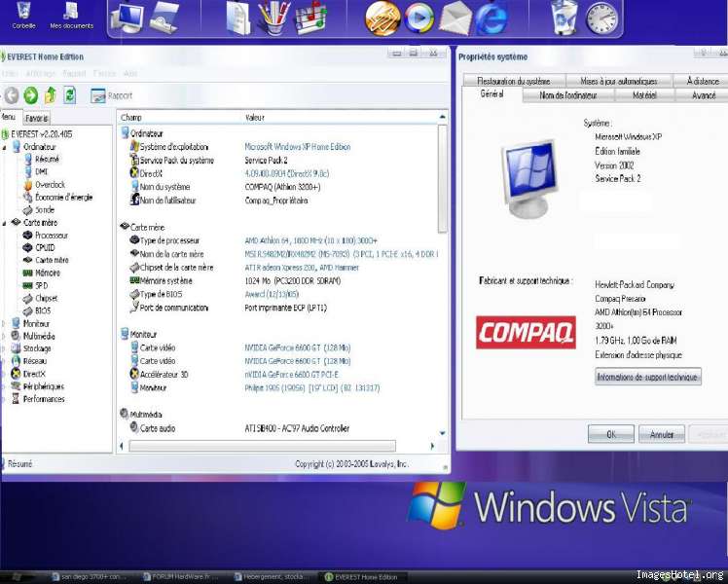
Task: Expand the Stockage tree node
Action: point(5,348)
